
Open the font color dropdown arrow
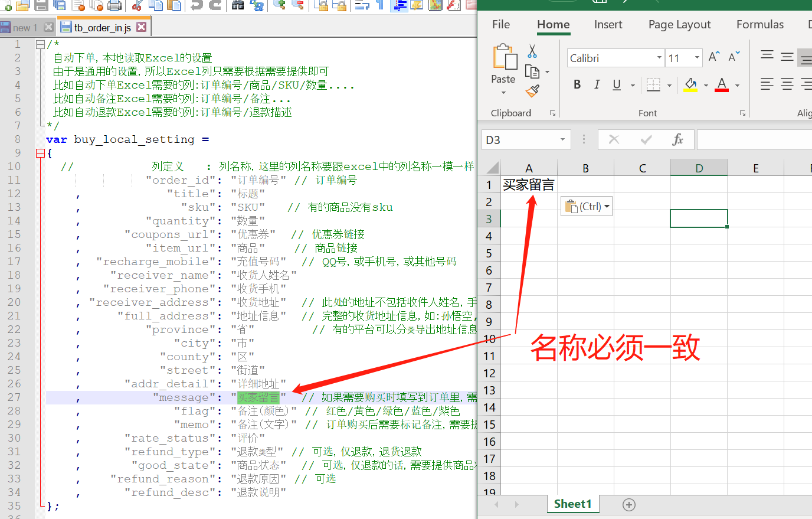tap(737, 86)
